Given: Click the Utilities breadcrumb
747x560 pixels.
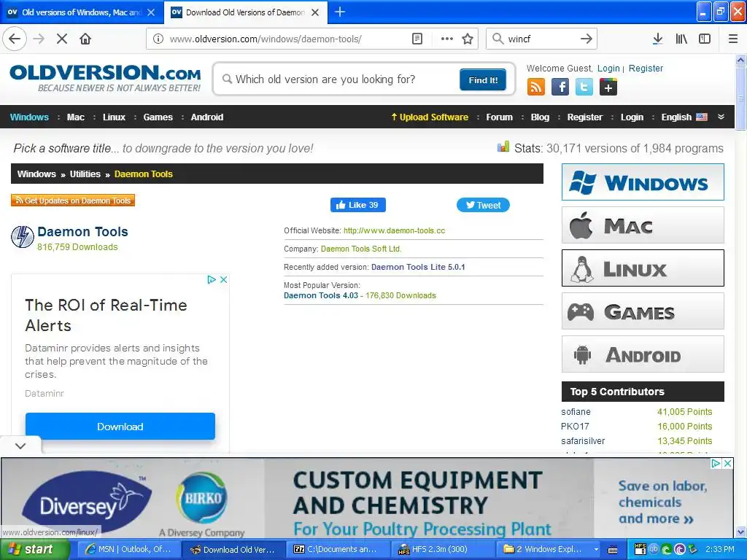Looking at the screenshot, I should click(85, 174).
